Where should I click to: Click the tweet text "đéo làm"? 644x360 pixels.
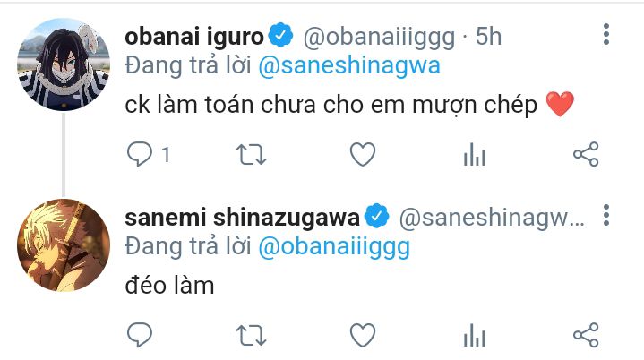click(x=170, y=286)
